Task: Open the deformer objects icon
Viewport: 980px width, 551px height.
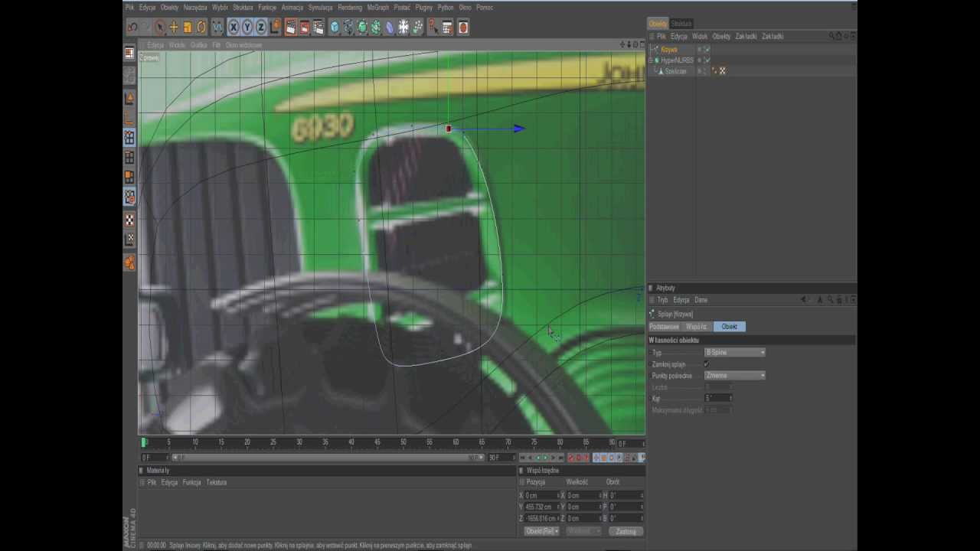Action: 390,28
